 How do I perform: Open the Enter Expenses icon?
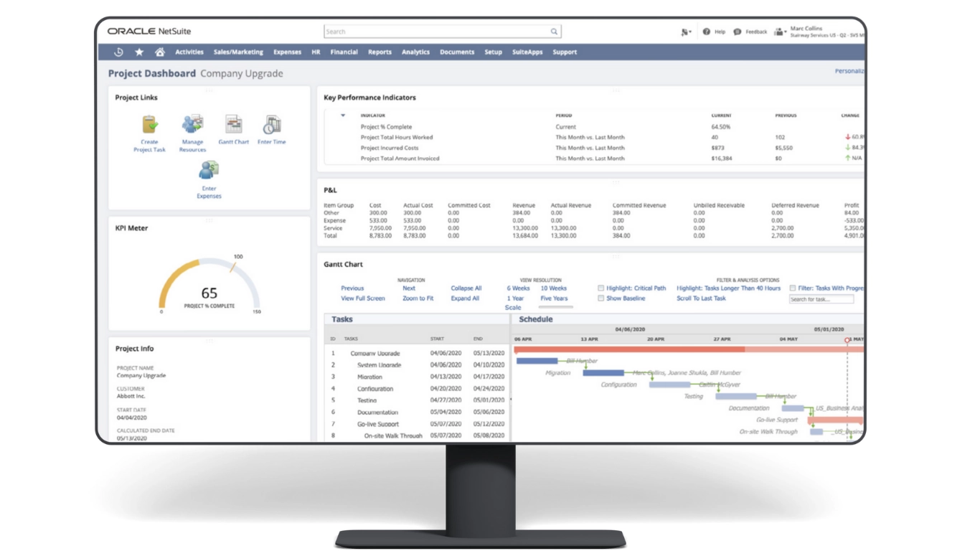[x=209, y=171]
